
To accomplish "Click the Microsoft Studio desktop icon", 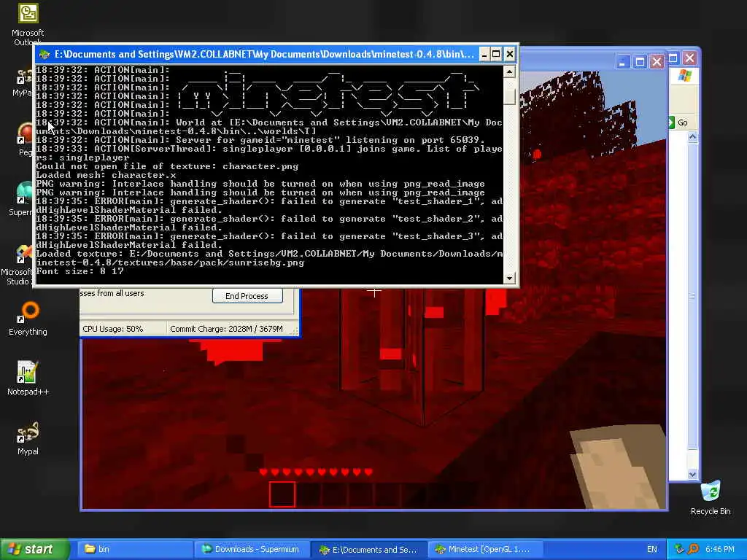I will click(x=24, y=254).
